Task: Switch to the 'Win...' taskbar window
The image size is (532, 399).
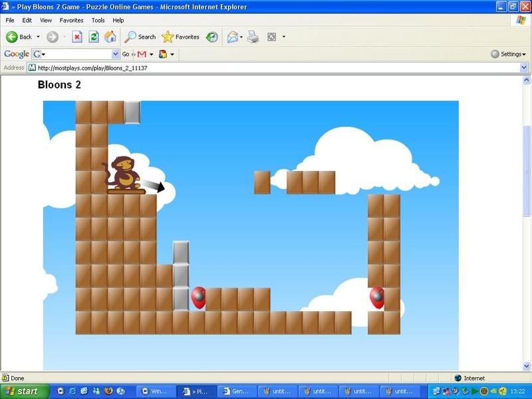Action: point(157,391)
